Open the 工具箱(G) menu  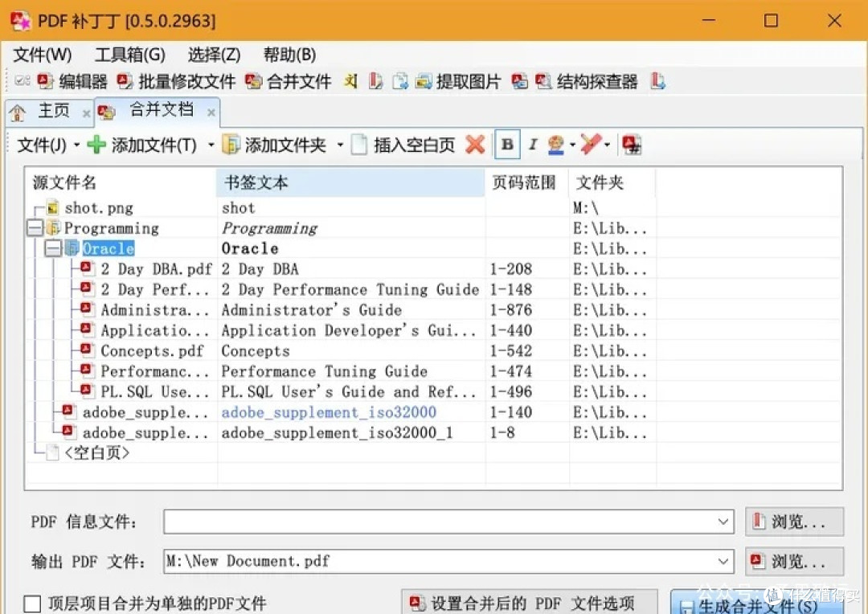click(129, 55)
